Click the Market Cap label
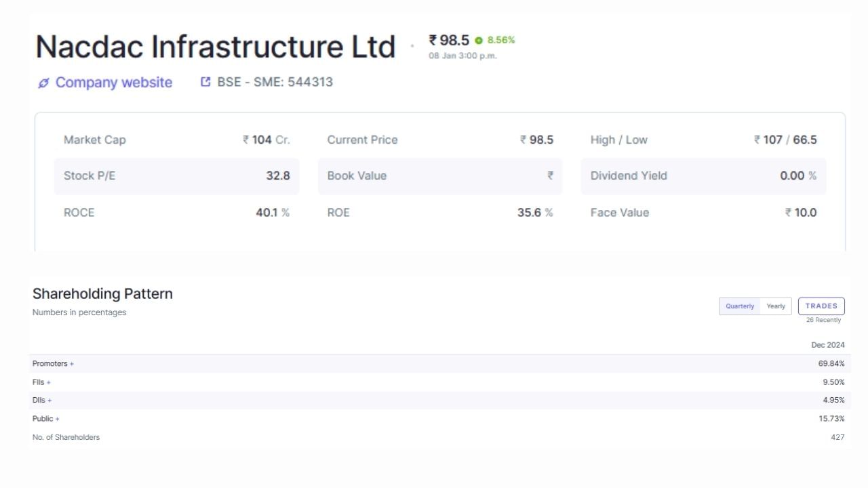The image size is (868, 488). (95, 140)
